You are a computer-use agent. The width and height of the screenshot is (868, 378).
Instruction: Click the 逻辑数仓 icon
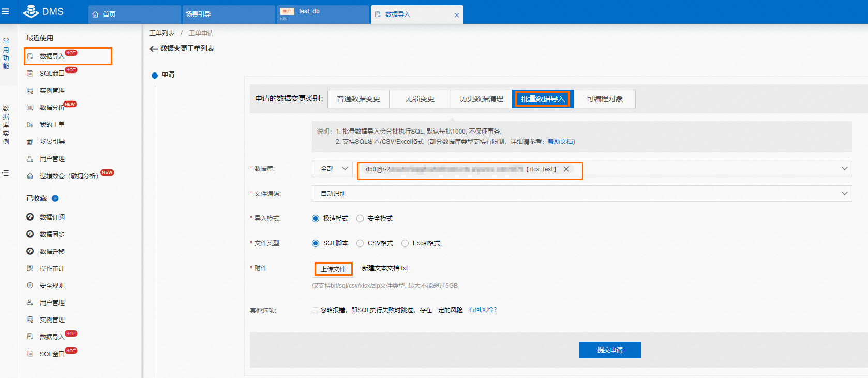point(30,176)
